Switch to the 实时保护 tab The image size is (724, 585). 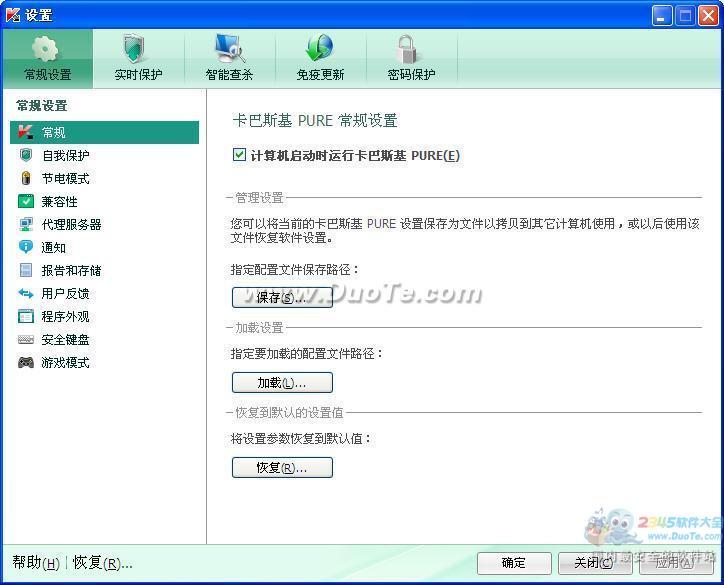[138, 59]
